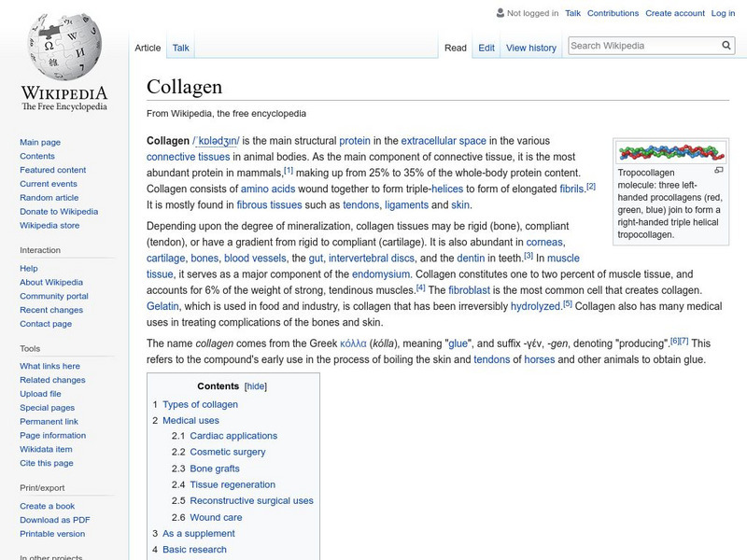Click the enlarge icon on the tropocollagen image
747x560 pixels.
point(717,172)
